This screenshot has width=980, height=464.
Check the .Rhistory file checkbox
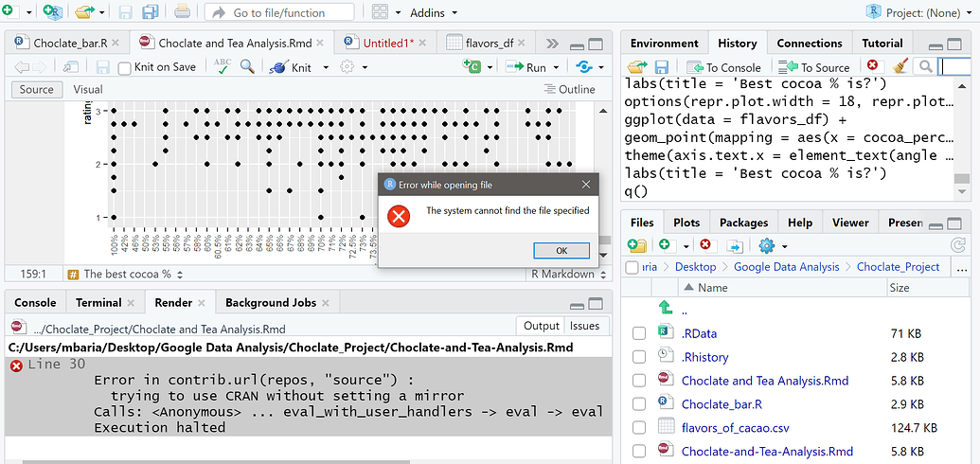[639, 357]
